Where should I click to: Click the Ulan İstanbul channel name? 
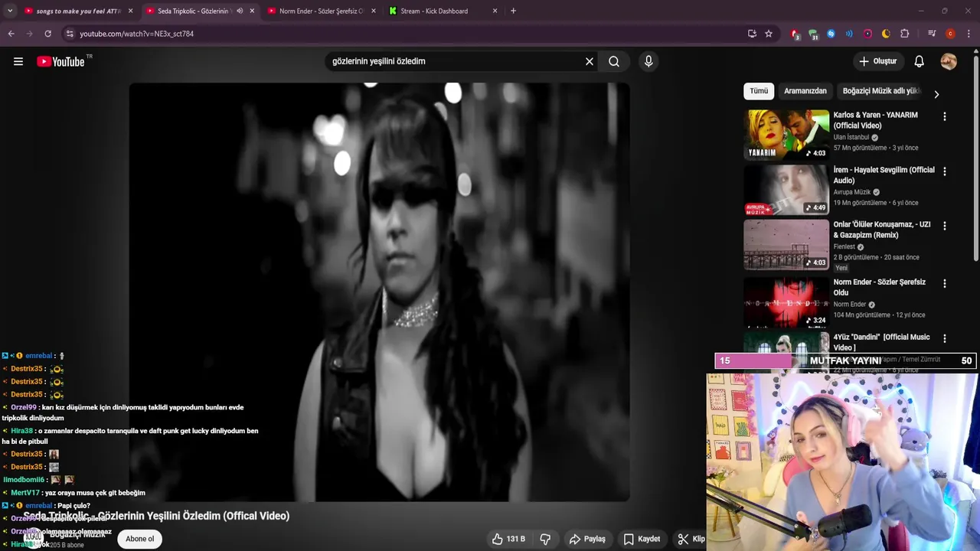[851, 137]
